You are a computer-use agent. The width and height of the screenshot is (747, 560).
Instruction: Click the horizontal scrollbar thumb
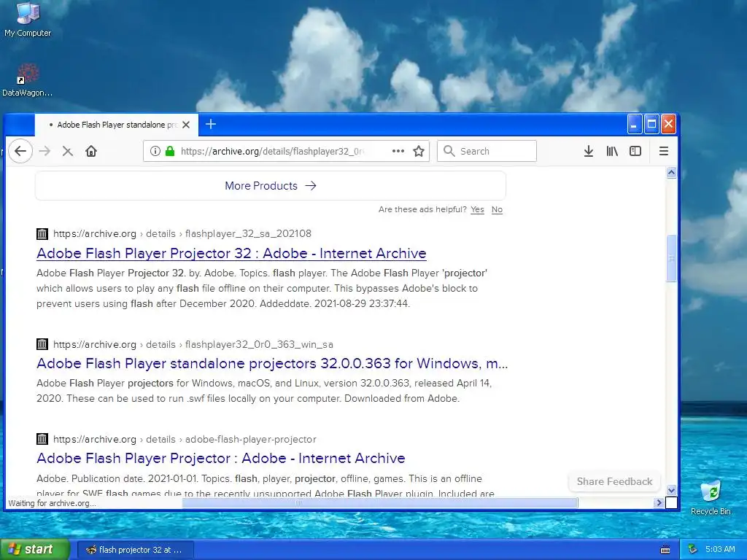pos(380,502)
